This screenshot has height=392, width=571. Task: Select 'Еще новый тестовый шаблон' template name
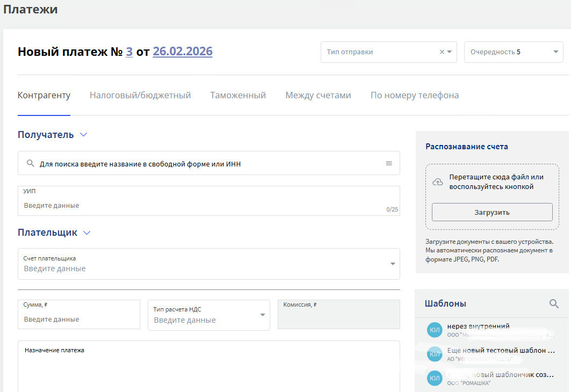[x=501, y=350]
